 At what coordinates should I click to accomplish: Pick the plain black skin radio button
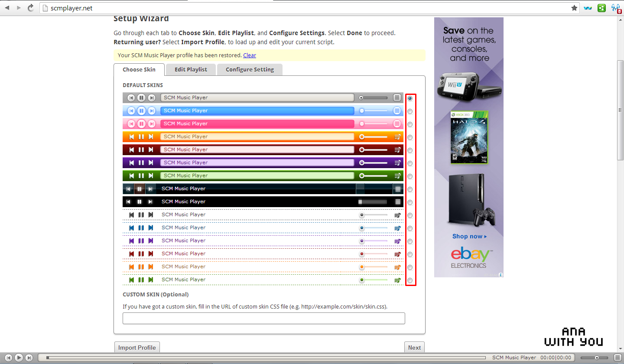[410, 202]
